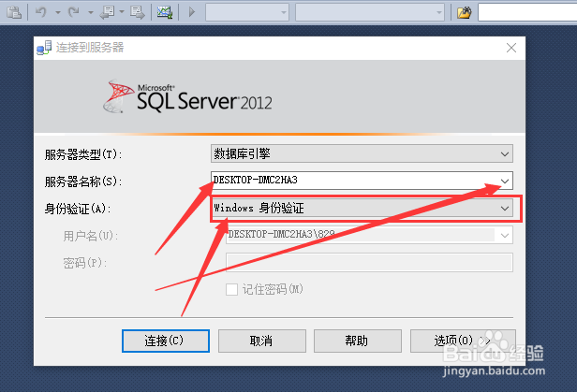
Task: Open the 服务器类型 dropdown
Action: pos(362,153)
